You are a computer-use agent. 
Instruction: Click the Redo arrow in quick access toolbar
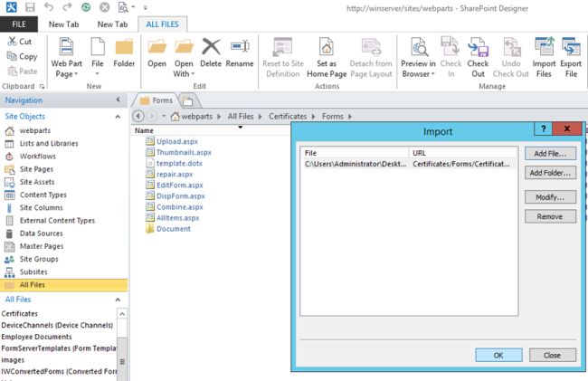point(67,6)
